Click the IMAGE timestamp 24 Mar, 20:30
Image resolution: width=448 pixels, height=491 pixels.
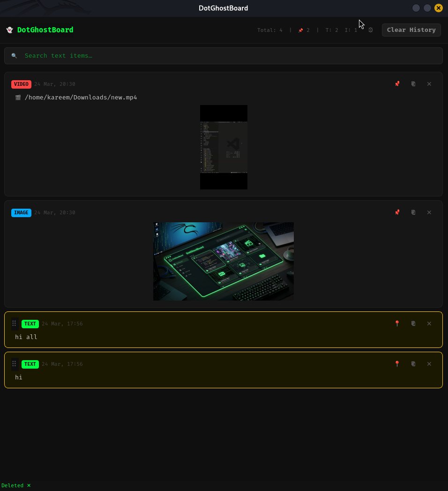[x=55, y=212]
